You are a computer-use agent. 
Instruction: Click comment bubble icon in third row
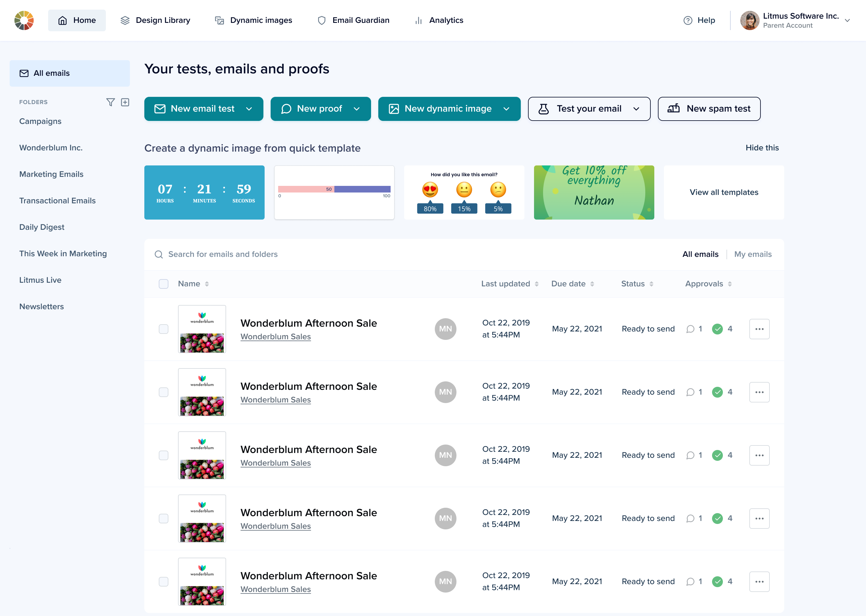pyautogui.click(x=690, y=455)
